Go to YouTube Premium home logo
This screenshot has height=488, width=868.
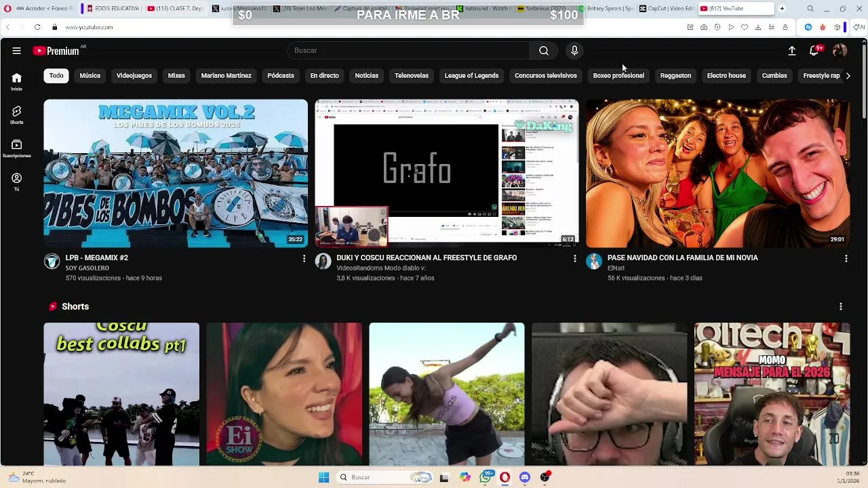[x=58, y=51]
